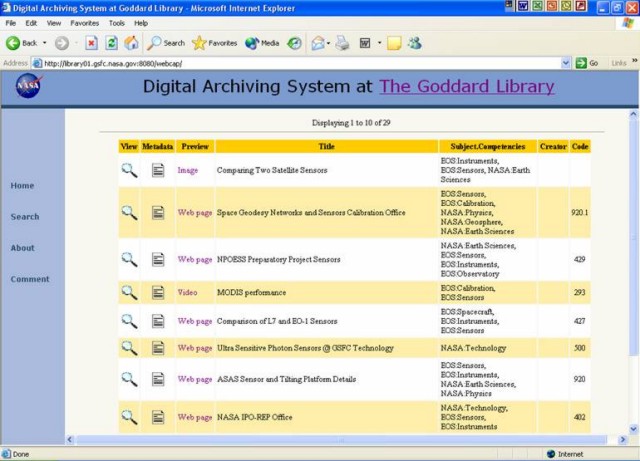Open Search in the left sidebar
Screen dimensions: 640x461
[x=25, y=217]
